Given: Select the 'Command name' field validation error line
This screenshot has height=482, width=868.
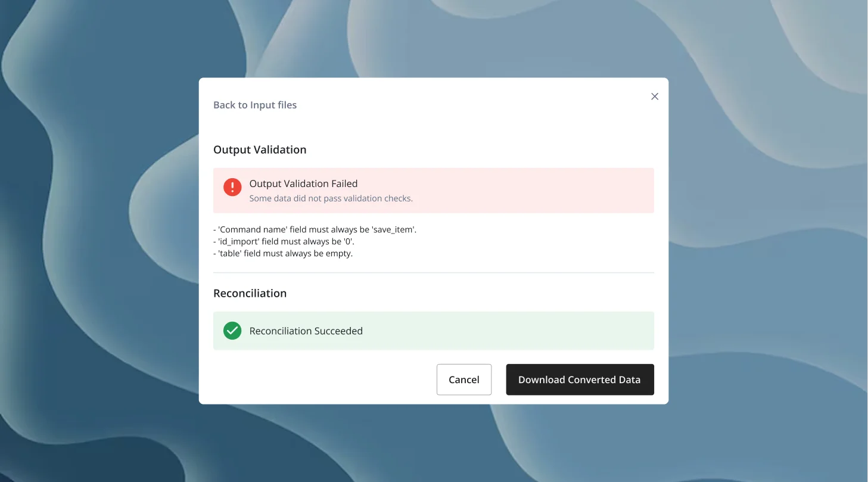Looking at the screenshot, I should click(315, 229).
